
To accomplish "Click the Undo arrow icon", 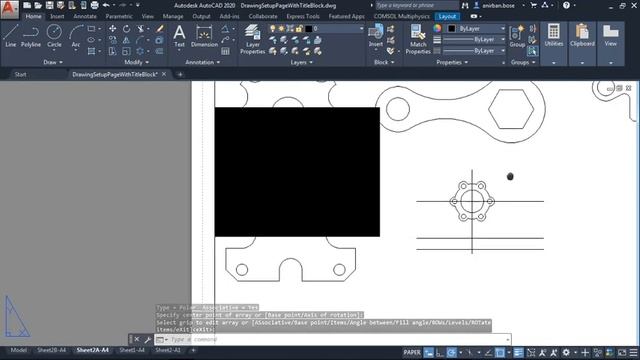I will click(x=106, y=5).
